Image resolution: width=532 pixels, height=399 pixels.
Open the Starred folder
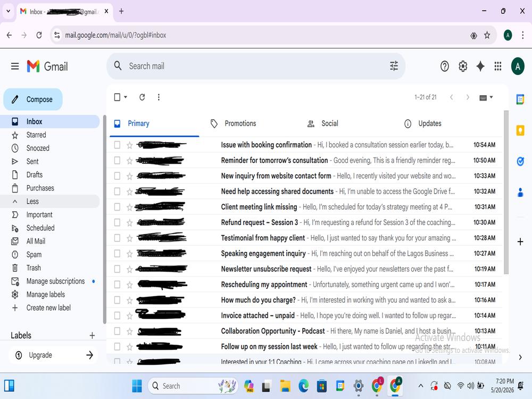[x=50, y=135]
